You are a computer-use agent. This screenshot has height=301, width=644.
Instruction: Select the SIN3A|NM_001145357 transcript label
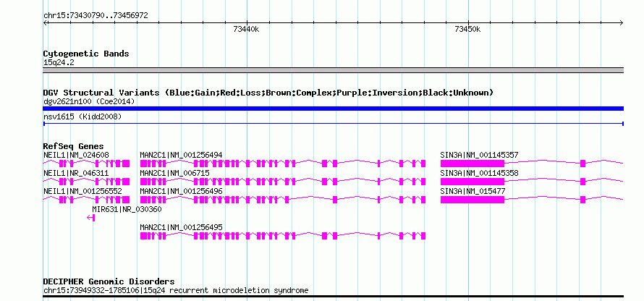coord(479,156)
